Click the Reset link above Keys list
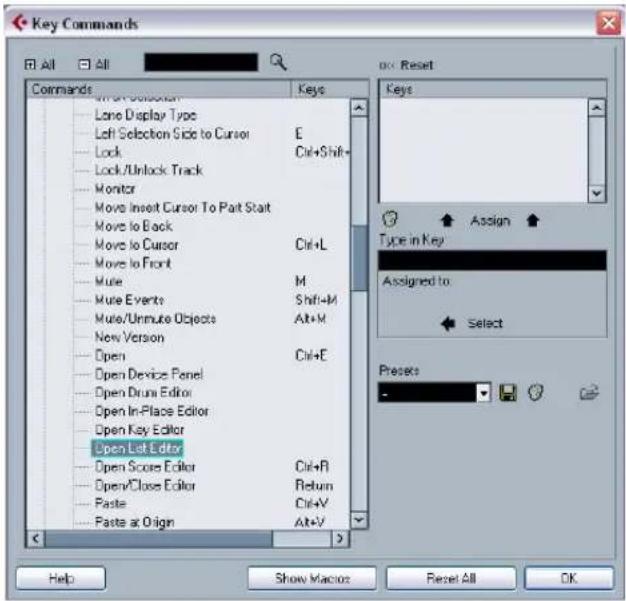This screenshot has width=626, height=601. pyautogui.click(x=416, y=65)
